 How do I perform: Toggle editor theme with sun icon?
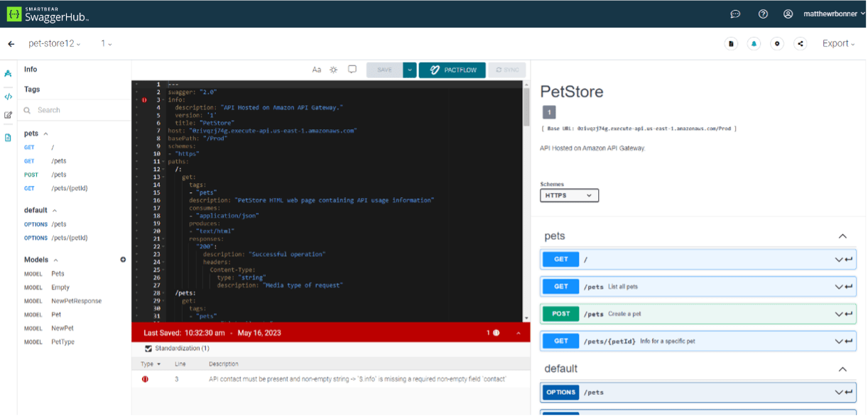pos(334,70)
